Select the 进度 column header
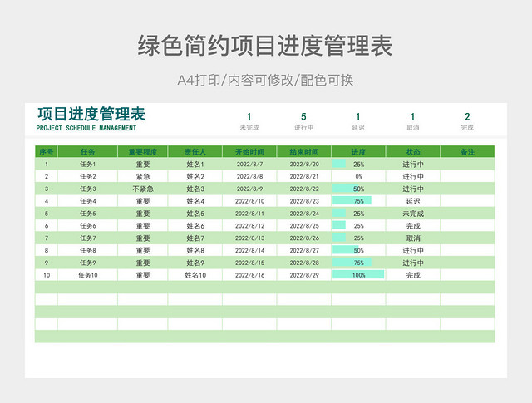Screen dimensions: 532x403 pyautogui.click(x=358, y=151)
